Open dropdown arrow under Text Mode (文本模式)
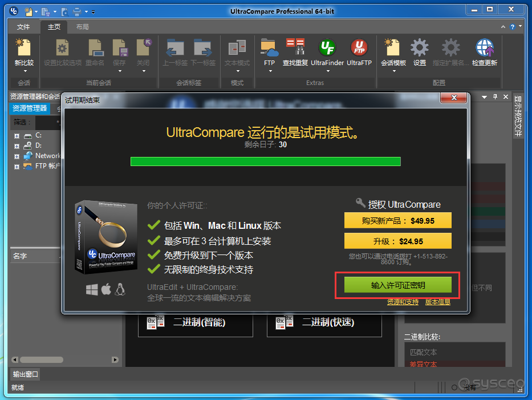This screenshot has width=532, height=400. (238, 71)
